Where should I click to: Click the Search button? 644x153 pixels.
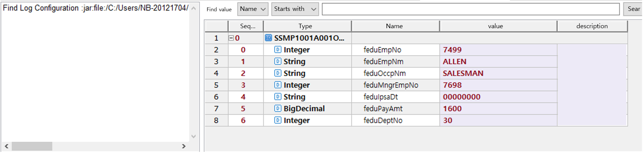tap(633, 9)
